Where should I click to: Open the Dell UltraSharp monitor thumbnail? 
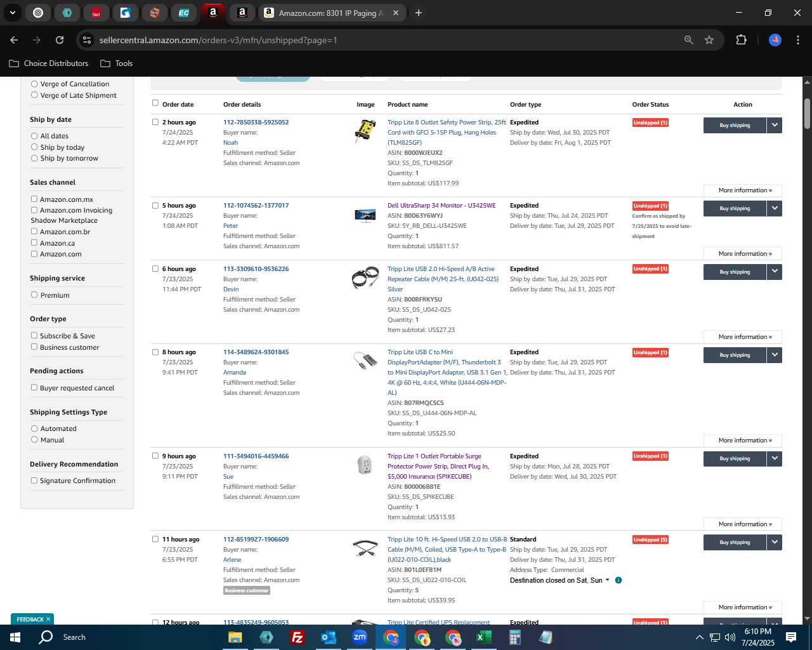365,216
